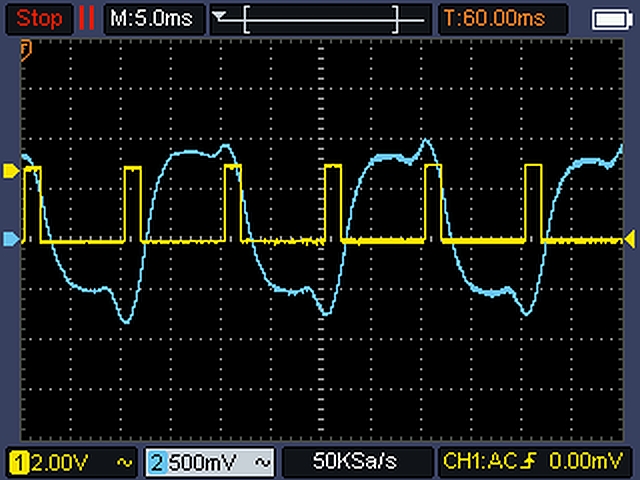Viewport: 640px width, 480px height.
Task: Click the orange trigger T marker at top-left
Action: pyautogui.click(x=26, y=49)
